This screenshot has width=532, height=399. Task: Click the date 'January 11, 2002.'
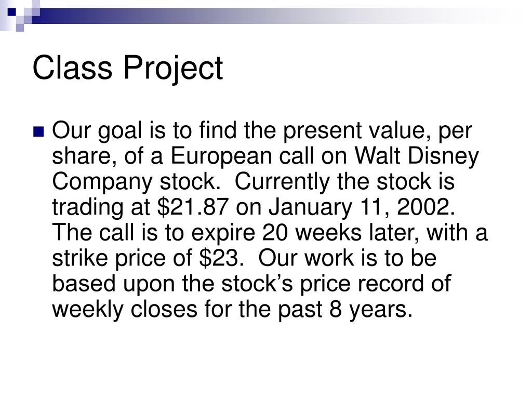tap(362, 207)
